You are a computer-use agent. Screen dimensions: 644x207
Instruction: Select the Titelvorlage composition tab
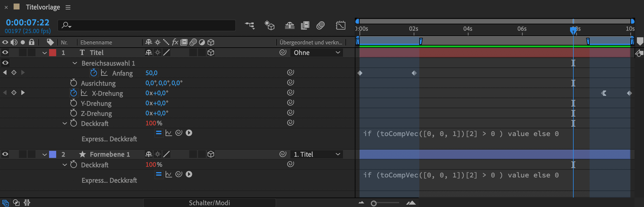[43, 7]
